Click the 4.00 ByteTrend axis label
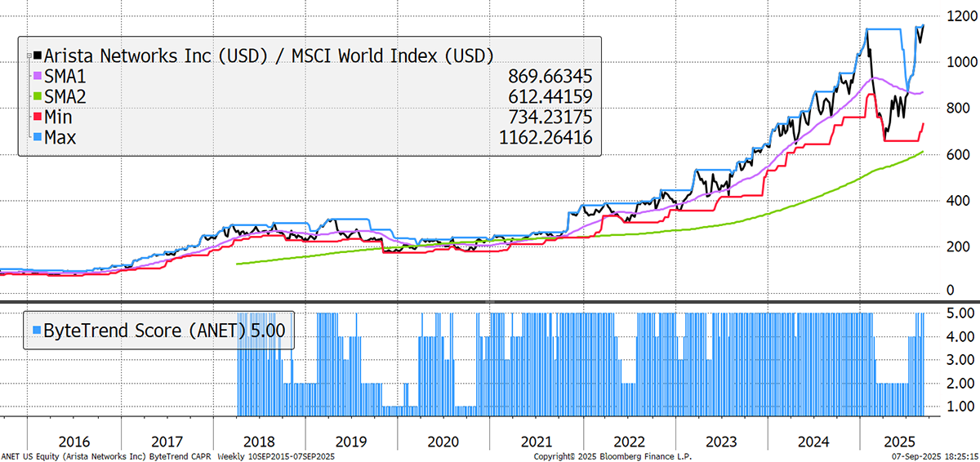This screenshot has height=462, width=980. pyautogui.click(x=961, y=335)
